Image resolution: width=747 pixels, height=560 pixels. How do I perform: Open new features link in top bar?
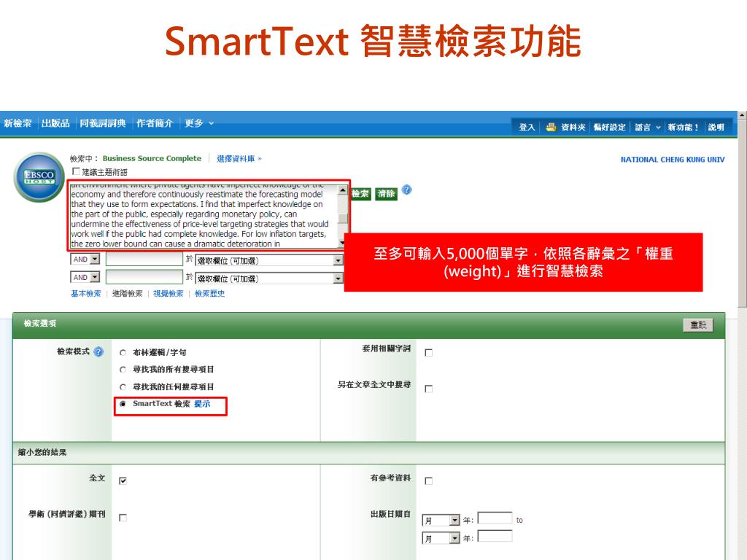point(683,127)
